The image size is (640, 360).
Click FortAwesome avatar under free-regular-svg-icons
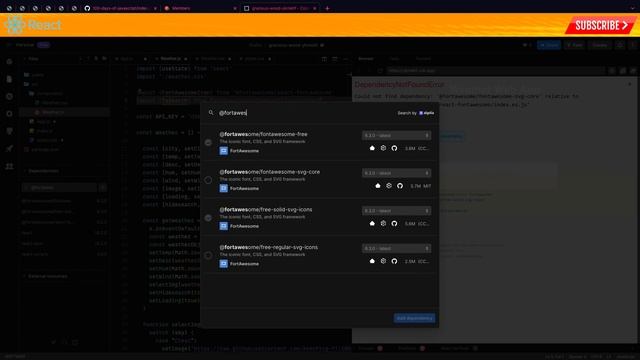point(223,263)
